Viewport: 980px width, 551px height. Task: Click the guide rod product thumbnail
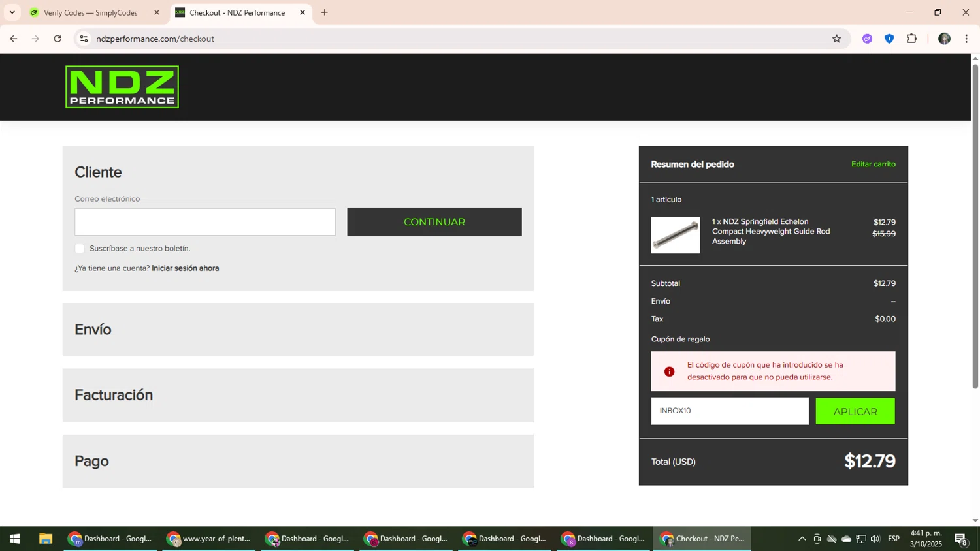676,235
